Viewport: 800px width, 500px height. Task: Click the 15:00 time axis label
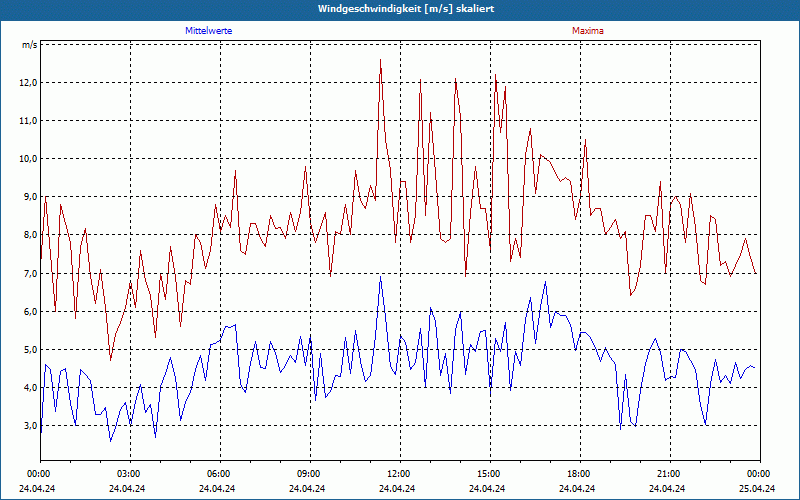tap(490, 474)
